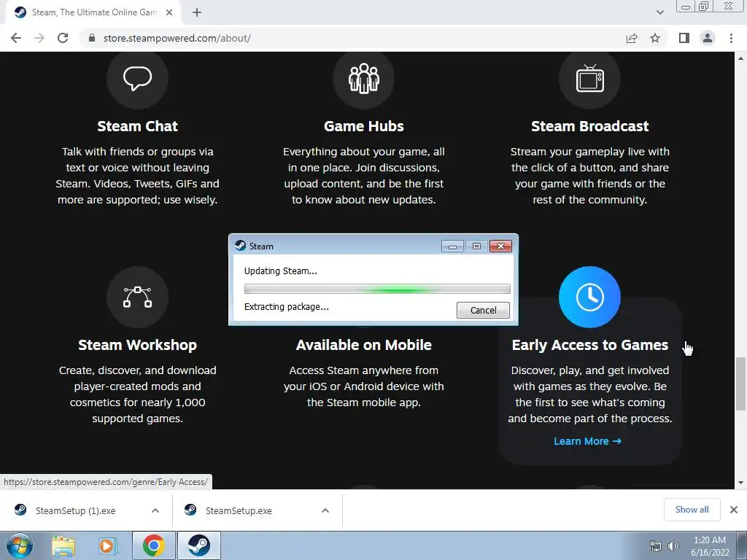Click the scrollbar up arrow

(x=741, y=58)
